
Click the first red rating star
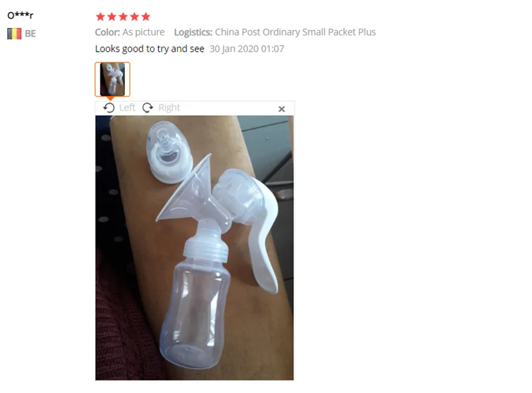(x=100, y=16)
